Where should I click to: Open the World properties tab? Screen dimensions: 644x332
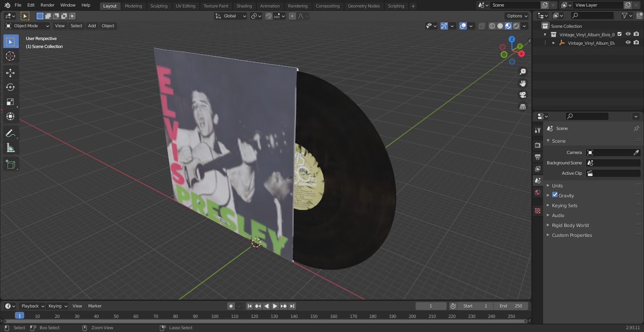point(537,192)
